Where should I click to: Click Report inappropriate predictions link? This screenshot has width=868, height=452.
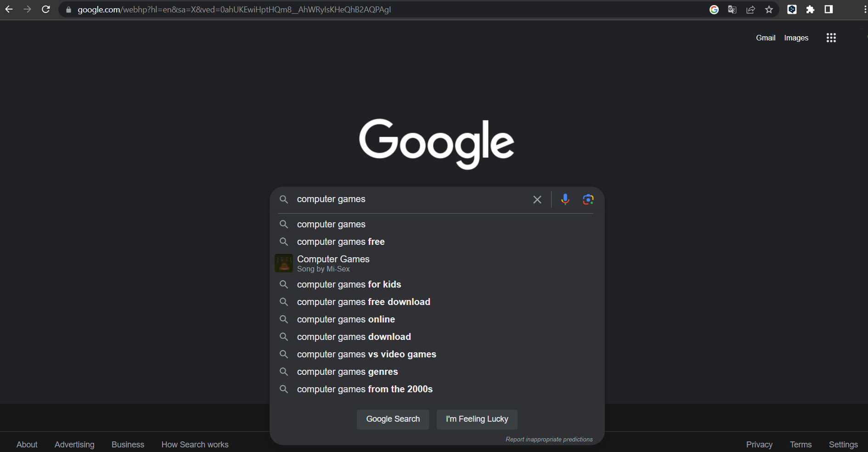(549, 440)
